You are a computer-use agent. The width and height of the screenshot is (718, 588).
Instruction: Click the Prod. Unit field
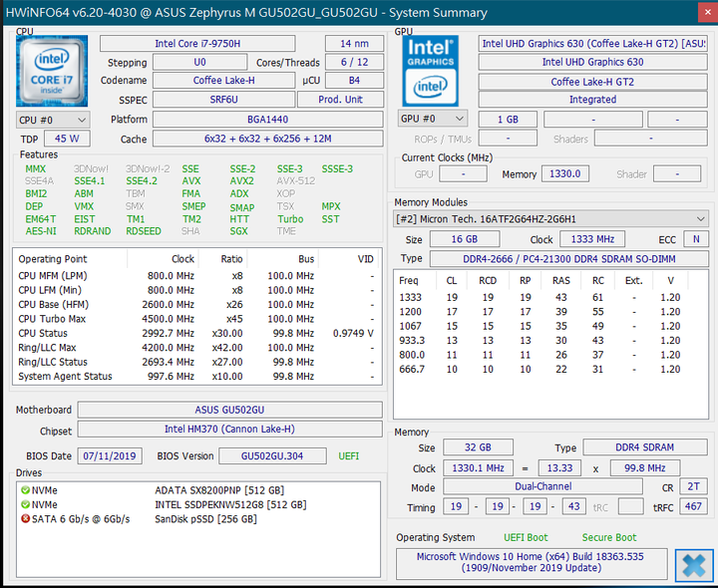[341, 100]
